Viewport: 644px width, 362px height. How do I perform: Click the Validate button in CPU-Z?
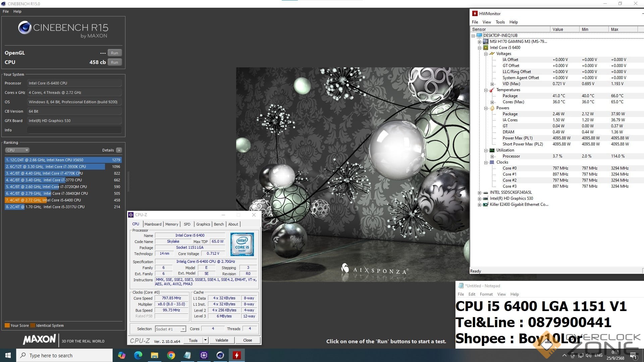pyautogui.click(x=221, y=340)
